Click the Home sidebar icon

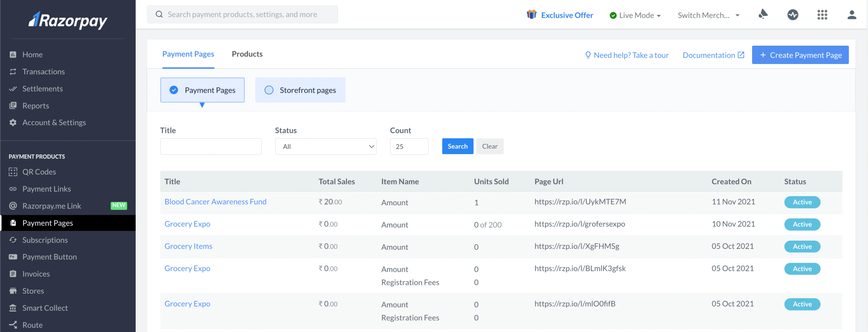[13, 55]
